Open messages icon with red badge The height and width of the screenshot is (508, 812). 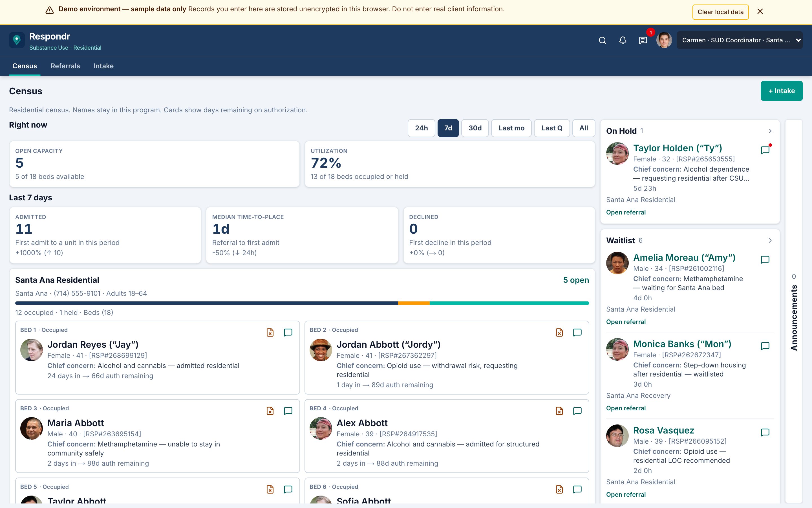643,40
